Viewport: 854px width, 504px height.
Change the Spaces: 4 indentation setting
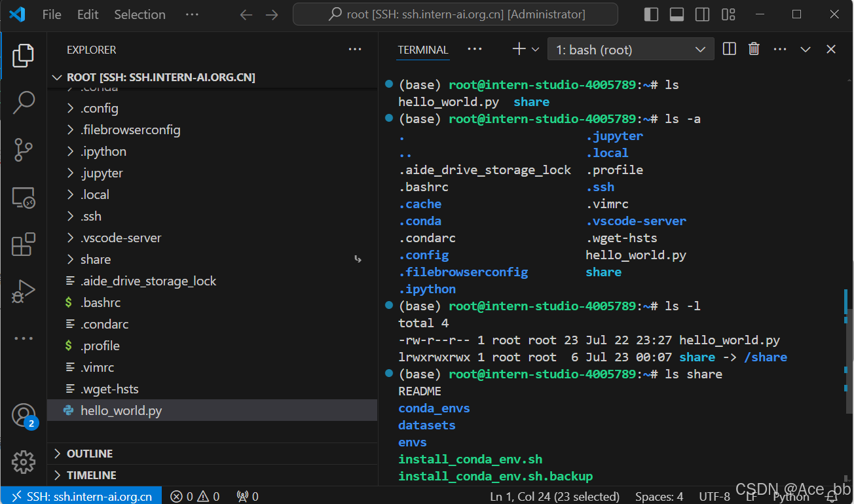[x=659, y=496]
